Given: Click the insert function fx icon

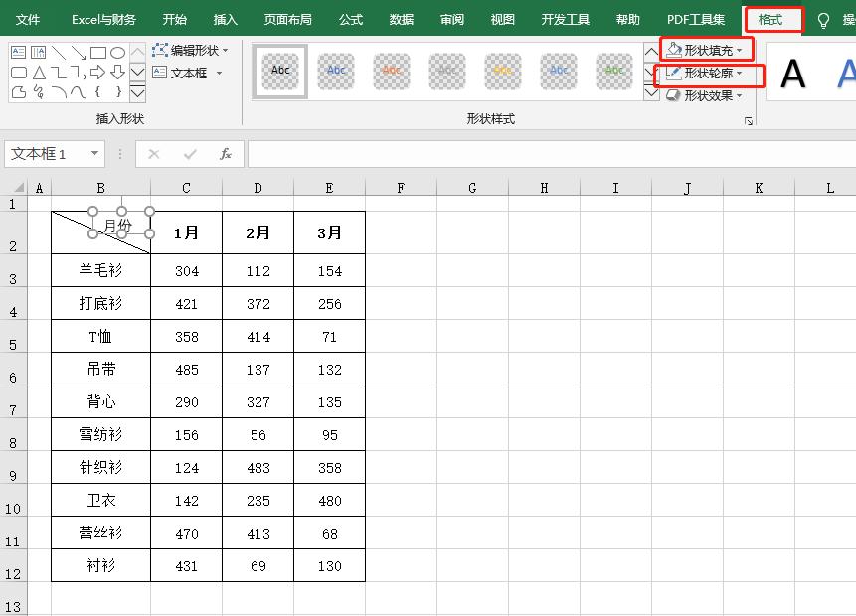Looking at the screenshot, I should point(226,154).
